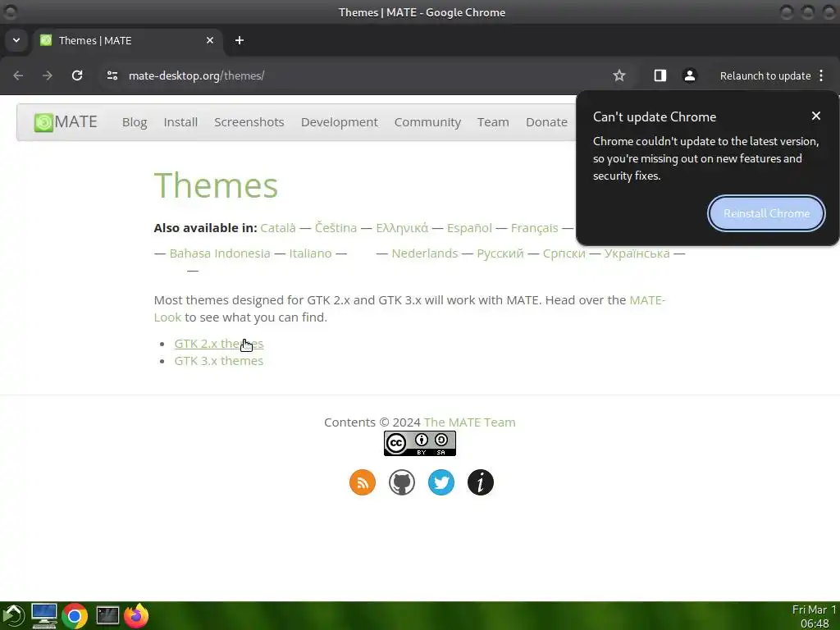Switch to Italiano translation

pos(310,253)
